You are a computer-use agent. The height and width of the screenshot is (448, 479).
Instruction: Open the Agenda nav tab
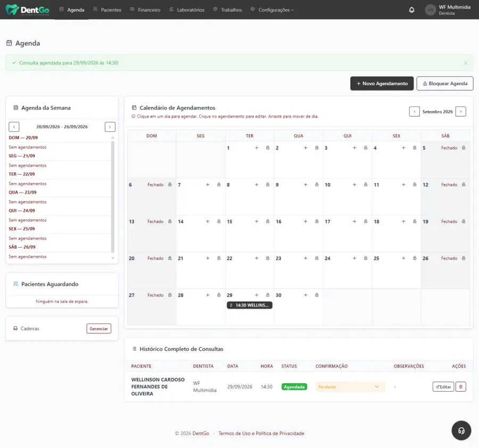pyautogui.click(x=72, y=10)
